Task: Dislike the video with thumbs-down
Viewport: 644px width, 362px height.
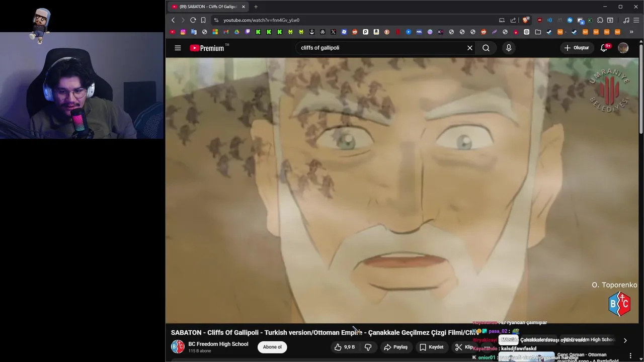Action: coord(368,347)
